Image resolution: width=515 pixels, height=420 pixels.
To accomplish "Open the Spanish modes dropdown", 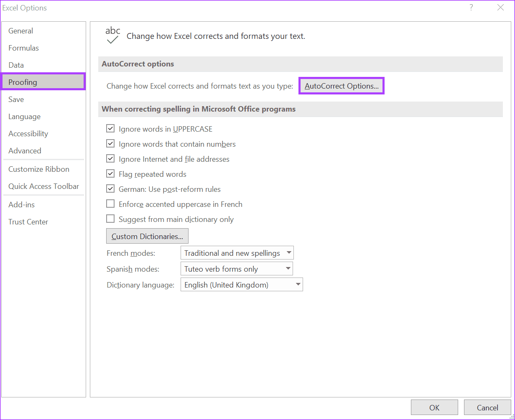I will (237, 269).
